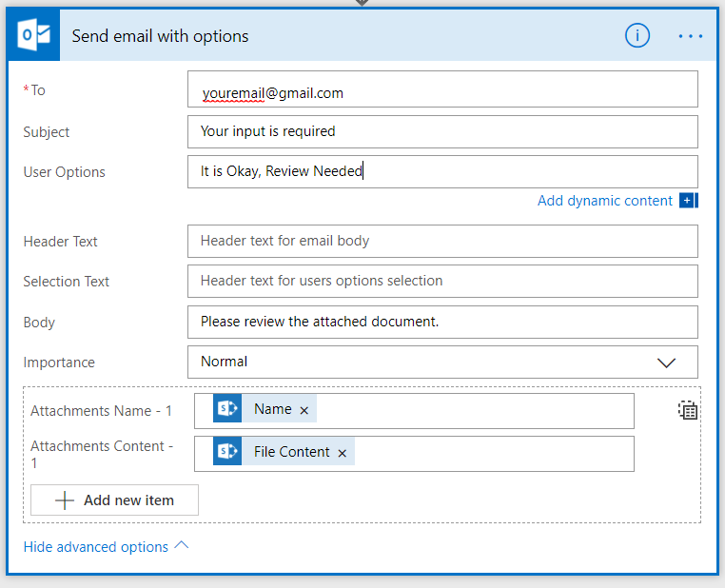725x588 pixels.
Task: Focus the Body text field
Action: [442, 323]
